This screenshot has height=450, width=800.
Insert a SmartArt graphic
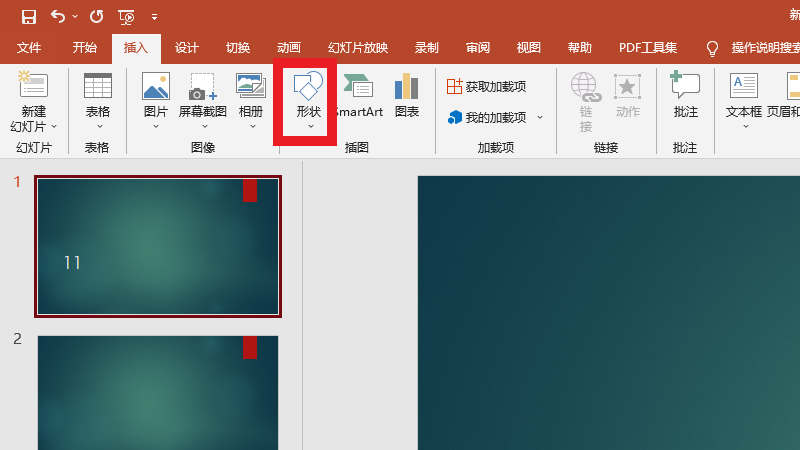[x=358, y=95]
